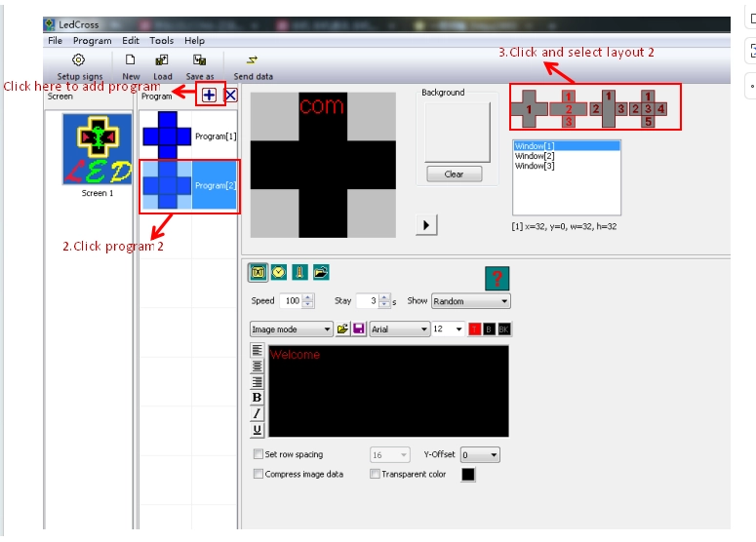Image resolution: width=756 pixels, height=542 pixels.
Task: Open the row spacing 16 dropdown
Action: tap(389, 455)
